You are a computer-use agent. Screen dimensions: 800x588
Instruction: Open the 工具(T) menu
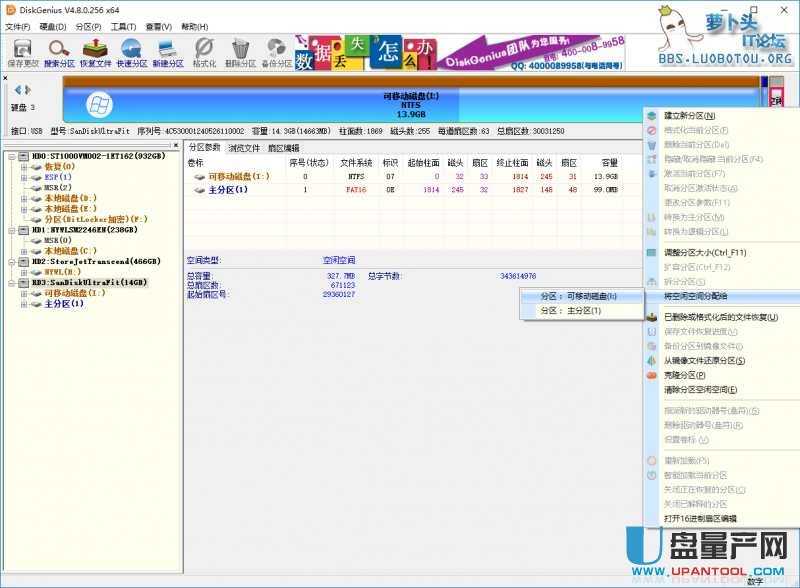click(123, 26)
